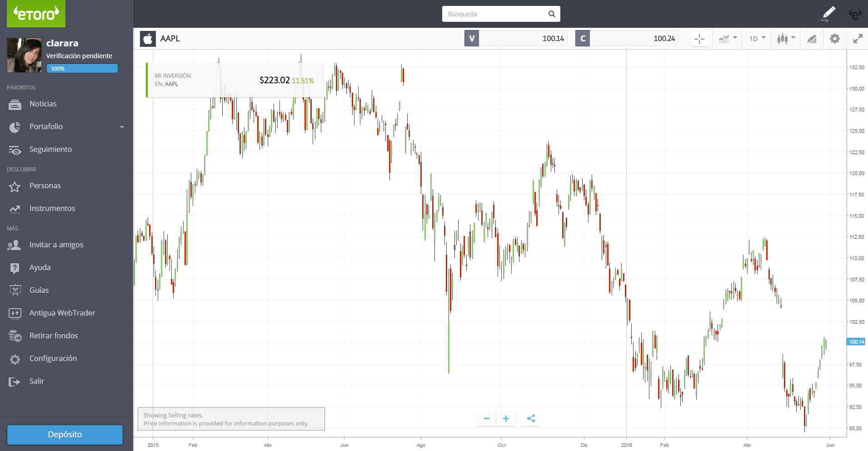Open the compare chart dropdown
Screen dimensions: 868x451
pos(728,39)
